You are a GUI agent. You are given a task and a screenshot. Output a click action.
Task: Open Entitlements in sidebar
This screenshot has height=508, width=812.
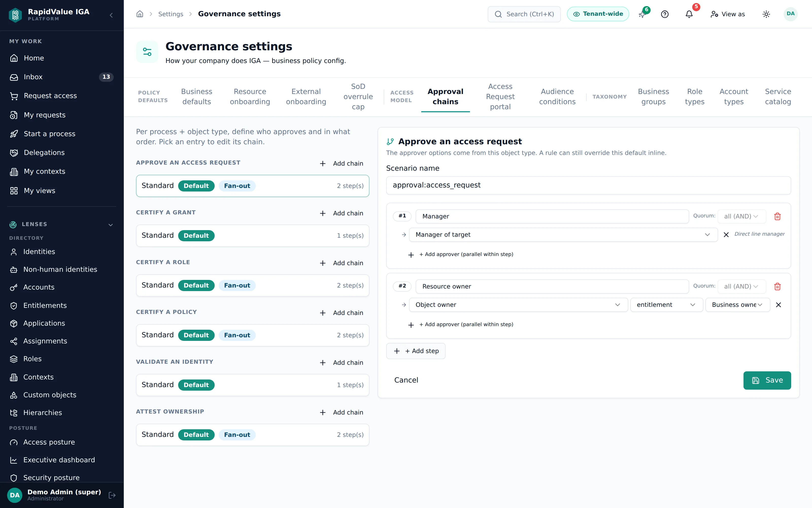click(x=62, y=305)
